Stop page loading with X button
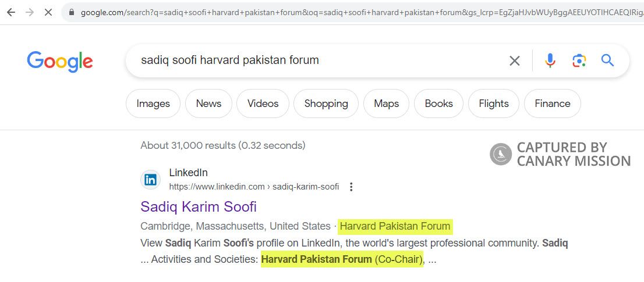This screenshot has height=282, width=644. click(x=48, y=12)
